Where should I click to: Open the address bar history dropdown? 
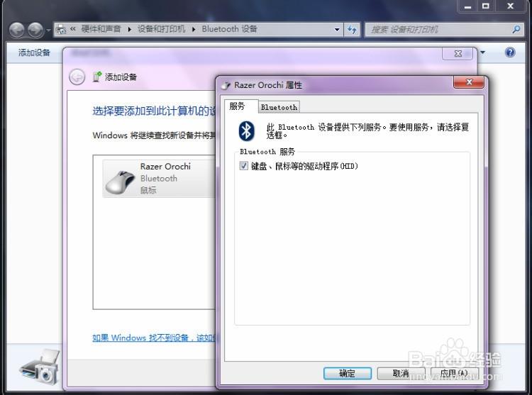[x=337, y=30]
